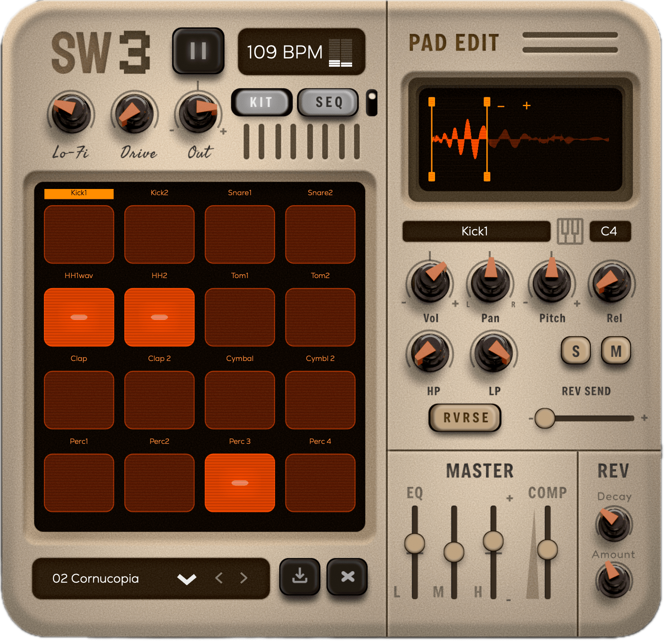Switch to KIT mode

click(261, 102)
